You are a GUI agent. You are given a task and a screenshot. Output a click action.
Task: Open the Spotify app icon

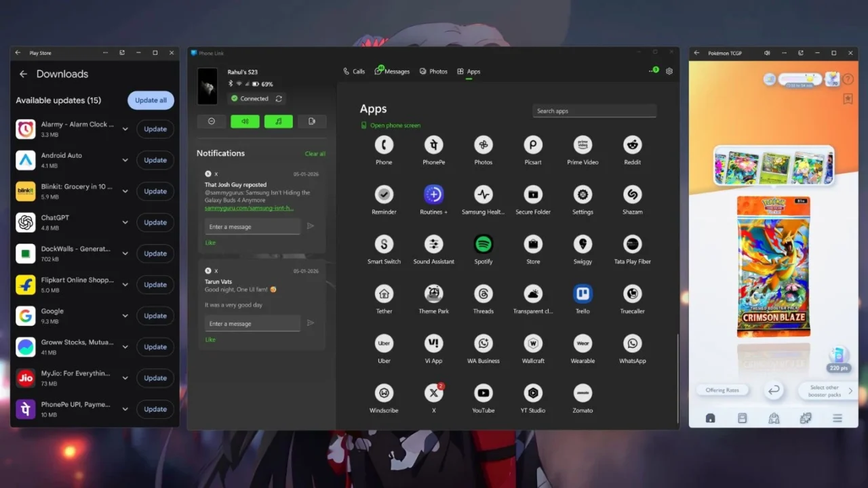click(x=483, y=244)
